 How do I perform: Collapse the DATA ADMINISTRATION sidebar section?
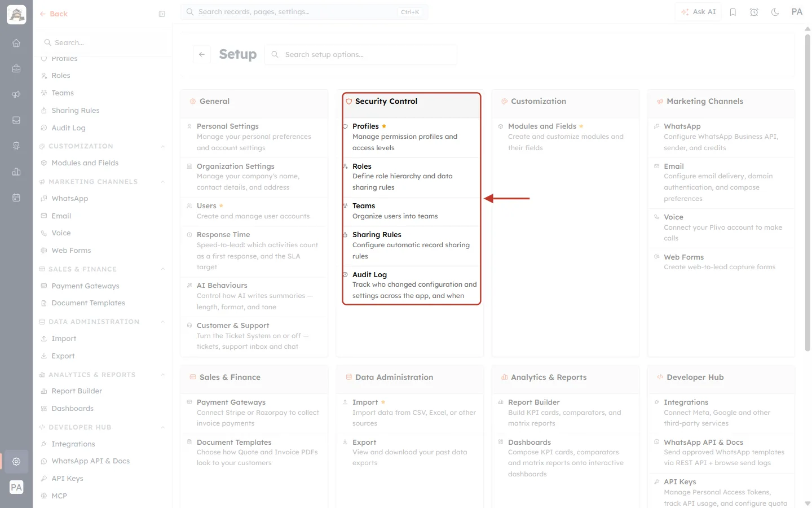(x=163, y=322)
